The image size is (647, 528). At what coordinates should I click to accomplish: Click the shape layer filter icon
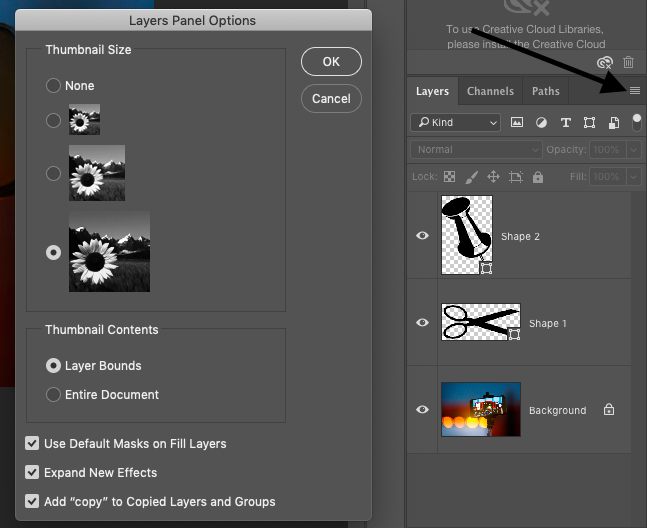[589, 122]
